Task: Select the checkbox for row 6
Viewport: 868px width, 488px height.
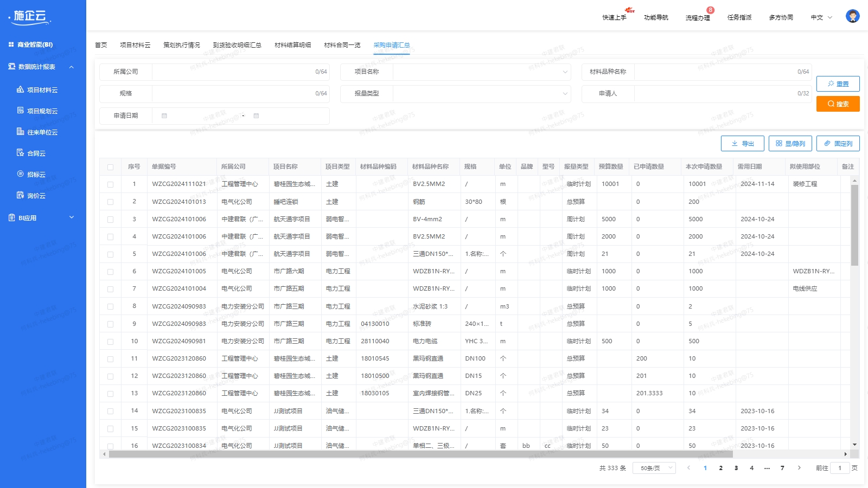Action: tap(111, 272)
